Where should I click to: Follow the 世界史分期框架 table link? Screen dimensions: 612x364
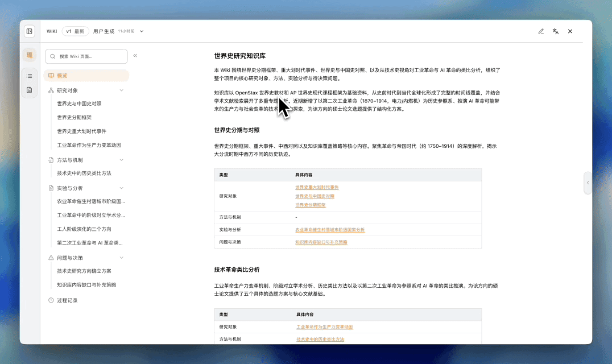click(311, 205)
